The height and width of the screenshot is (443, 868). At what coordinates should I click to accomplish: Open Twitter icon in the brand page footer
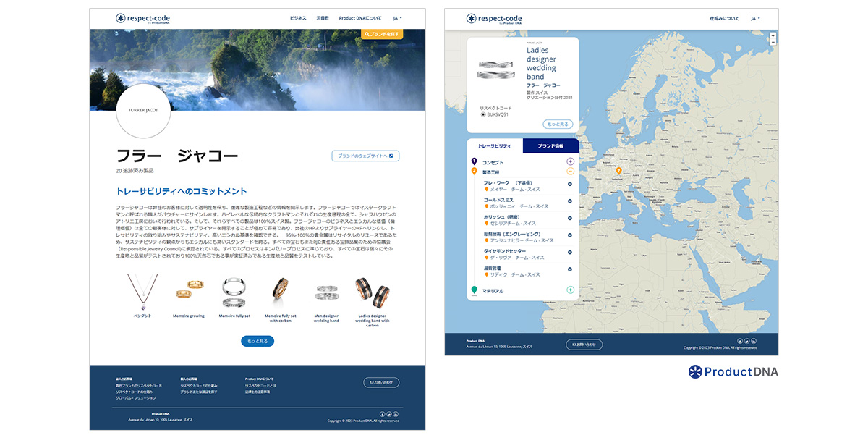(388, 414)
